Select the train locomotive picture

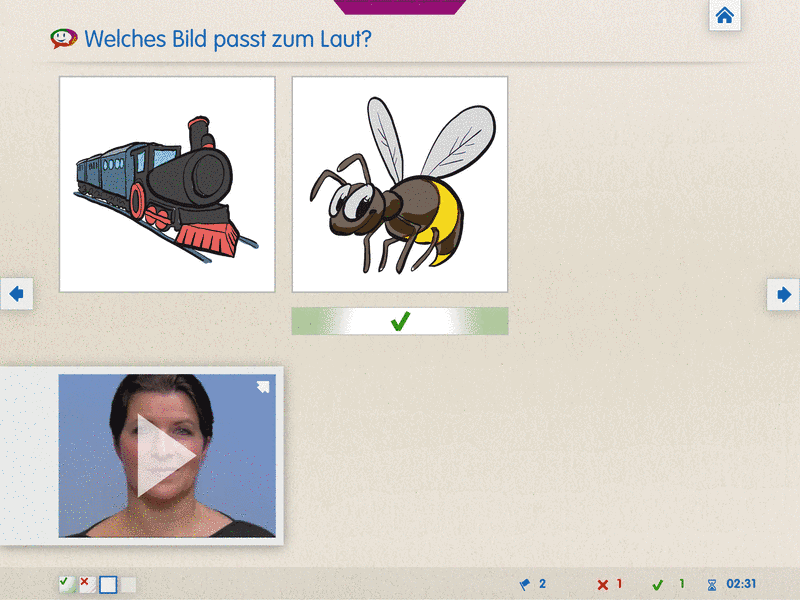tap(167, 184)
